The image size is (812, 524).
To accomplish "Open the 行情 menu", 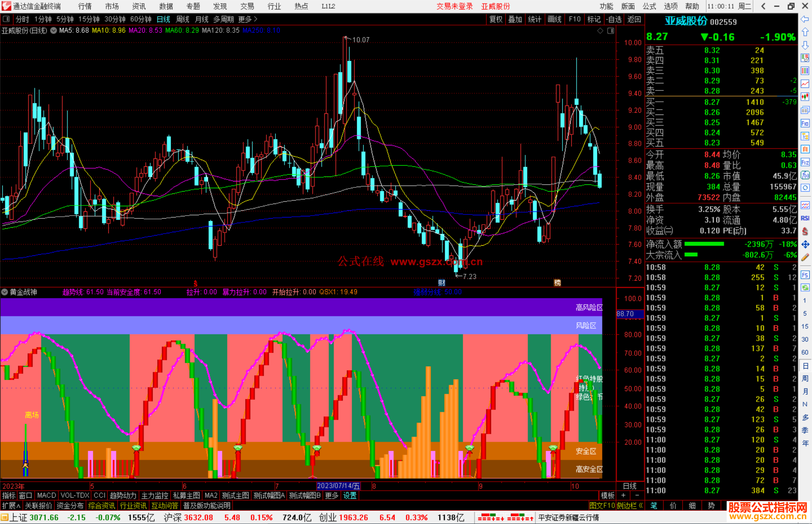I will [x=85, y=6].
